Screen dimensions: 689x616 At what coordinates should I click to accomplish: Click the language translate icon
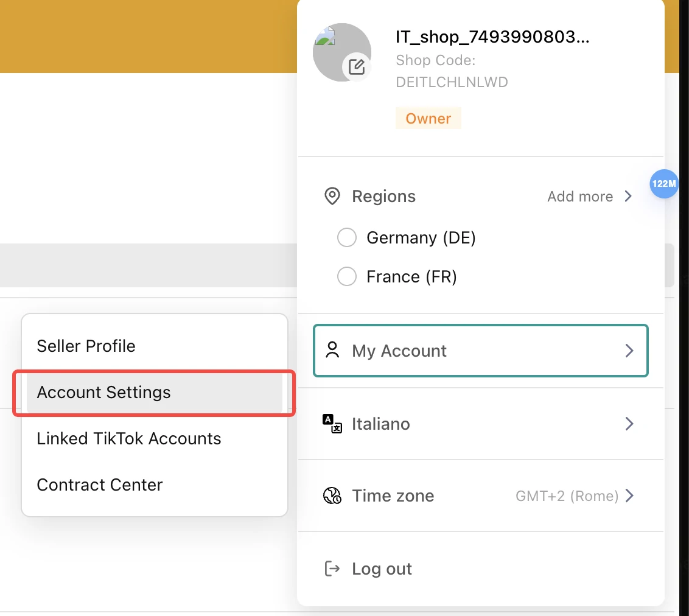click(332, 424)
